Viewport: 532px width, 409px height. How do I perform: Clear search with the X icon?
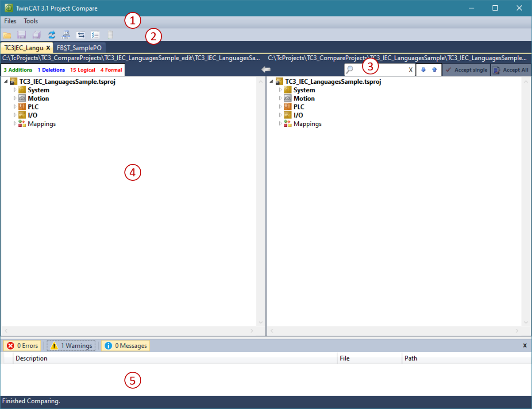click(411, 70)
